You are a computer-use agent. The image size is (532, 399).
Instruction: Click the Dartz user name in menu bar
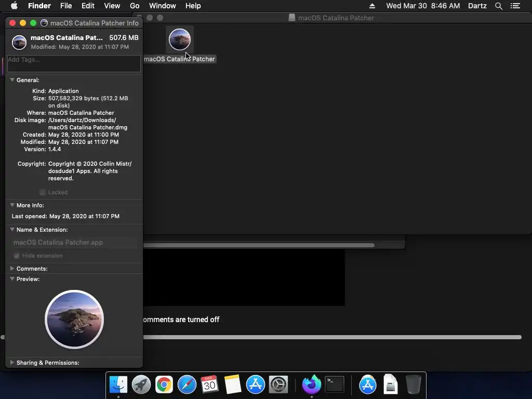click(477, 6)
